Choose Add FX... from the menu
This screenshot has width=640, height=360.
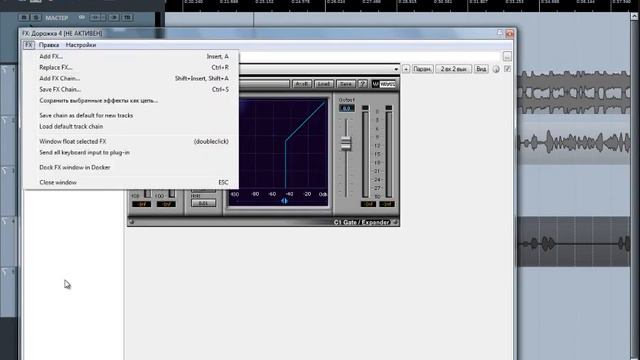click(x=131, y=56)
